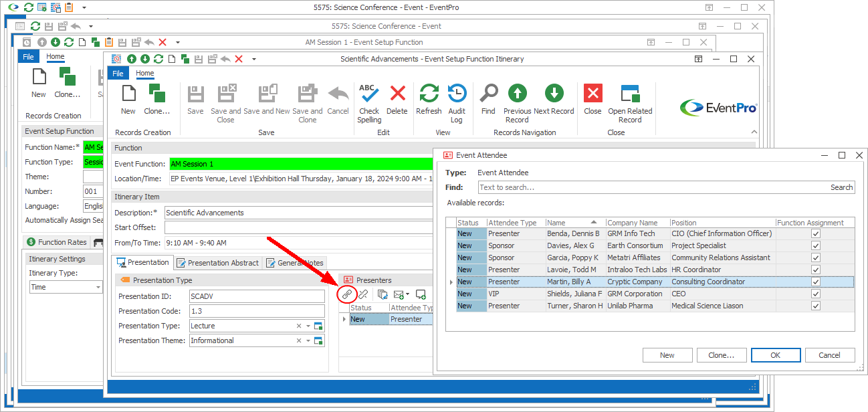
Task: Toggle Function Assignment for Turner, Sharon H
Action: (x=815, y=306)
